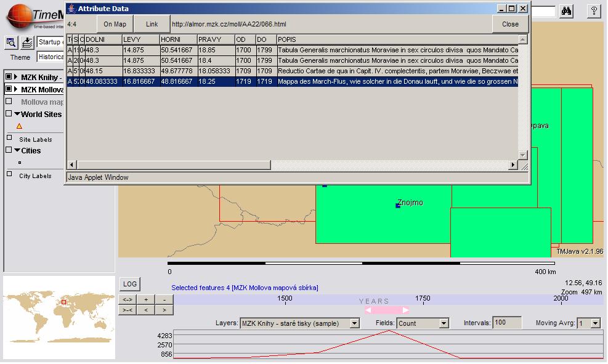Click the table scroll left arrow

tap(71, 164)
